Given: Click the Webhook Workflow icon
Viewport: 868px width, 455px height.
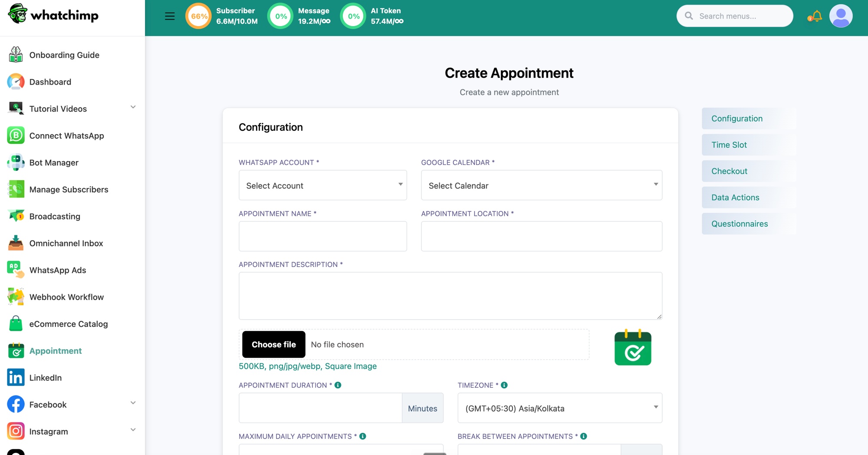Looking at the screenshot, I should click(16, 297).
